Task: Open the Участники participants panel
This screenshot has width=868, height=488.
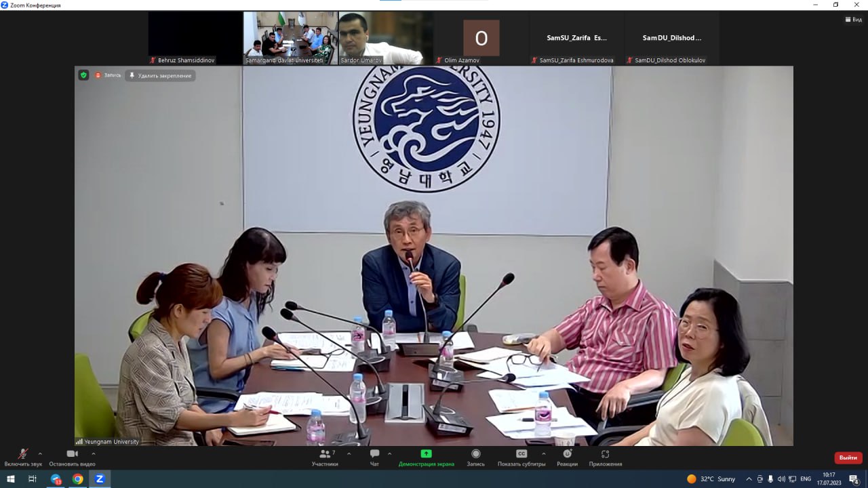Action: click(x=325, y=457)
